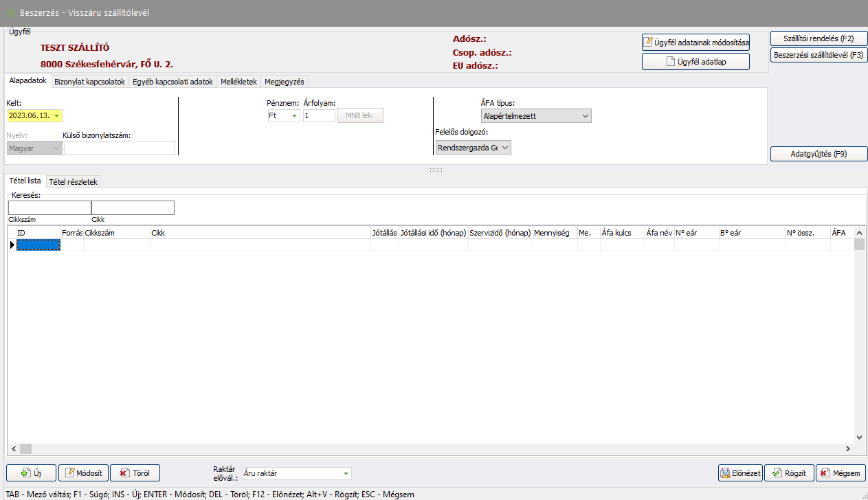Click Rögzít to save the document
This screenshot has height=500, width=868.
tap(789, 473)
